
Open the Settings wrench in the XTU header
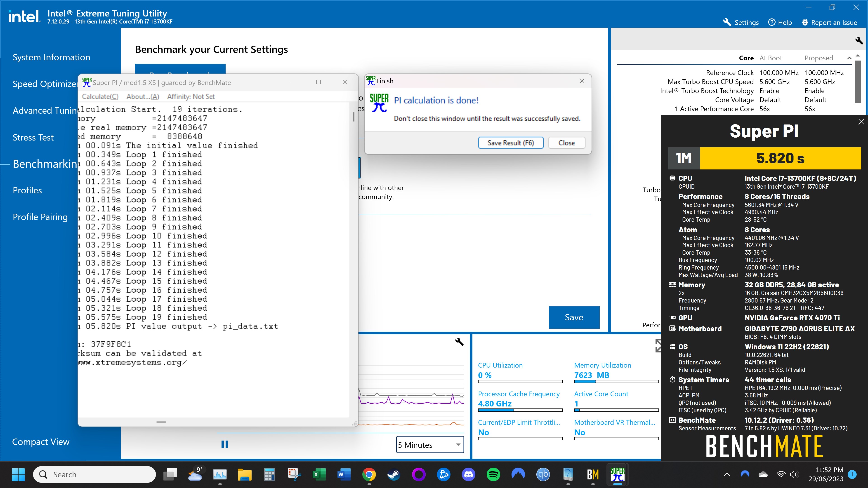tap(741, 22)
